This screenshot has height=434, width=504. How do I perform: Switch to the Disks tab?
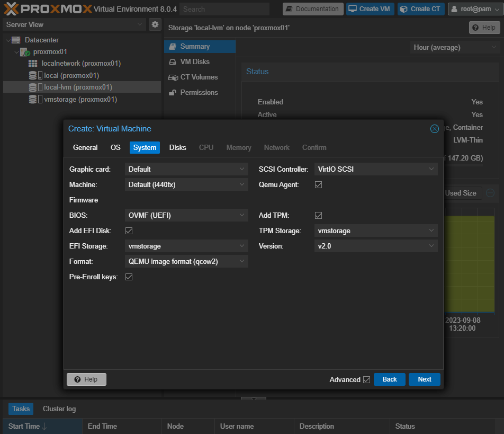point(177,147)
